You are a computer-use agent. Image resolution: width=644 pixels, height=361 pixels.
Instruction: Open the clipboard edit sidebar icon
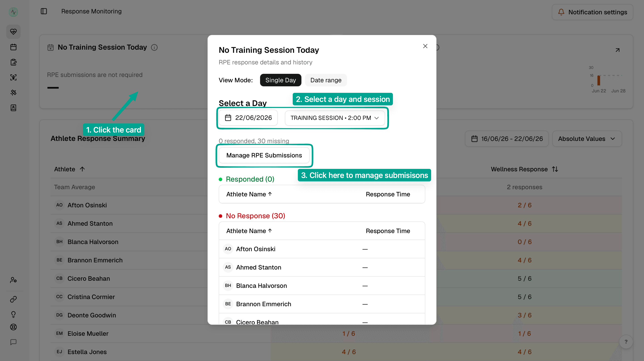pos(13,62)
